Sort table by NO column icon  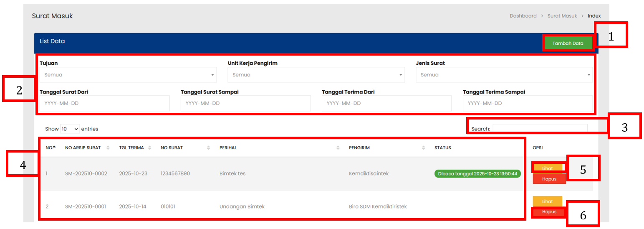click(x=54, y=147)
